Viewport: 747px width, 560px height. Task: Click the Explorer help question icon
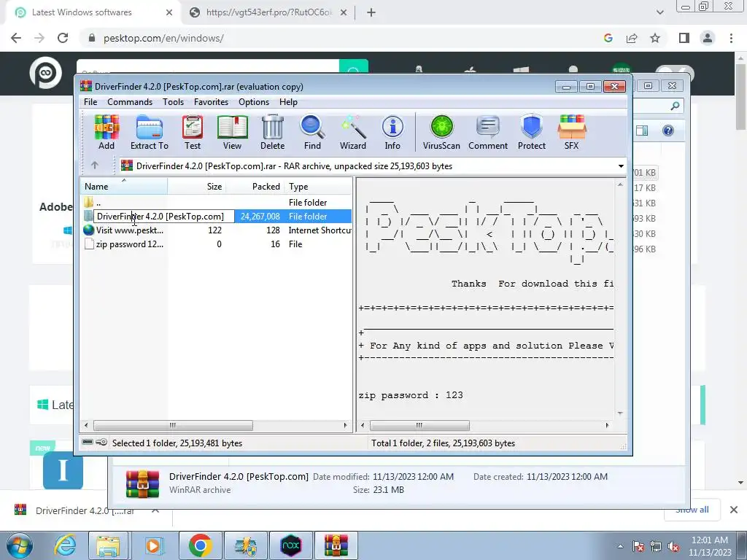668,131
